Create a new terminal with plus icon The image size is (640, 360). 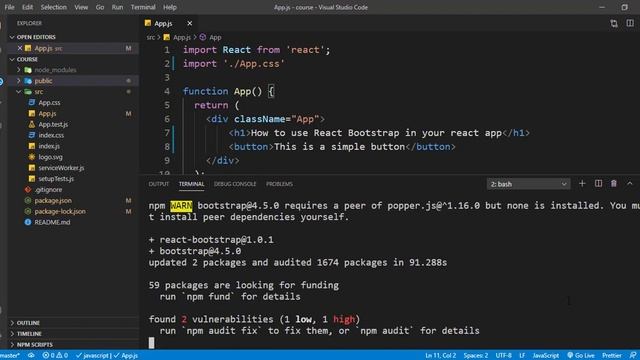[582, 184]
